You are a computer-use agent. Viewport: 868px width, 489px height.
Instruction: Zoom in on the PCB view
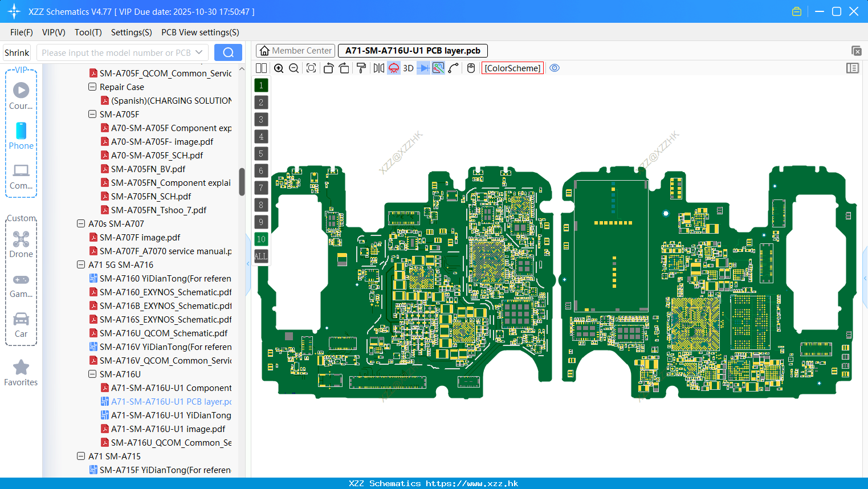click(x=279, y=68)
